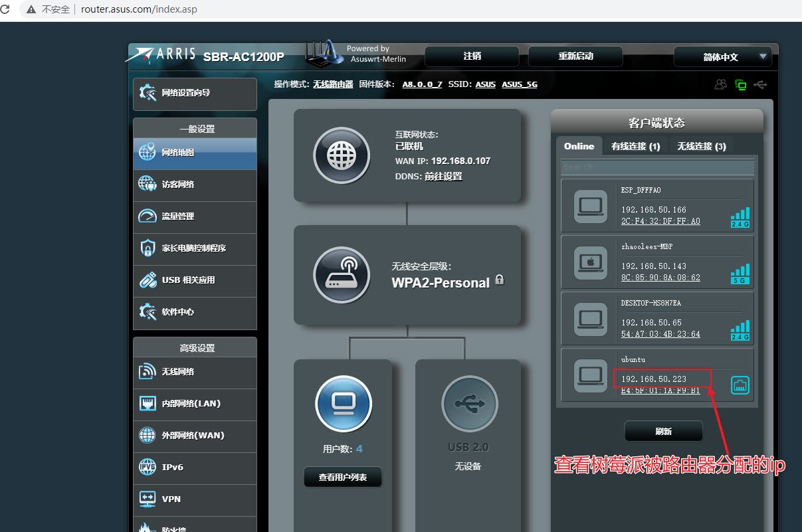Viewport: 802px width, 532px height.
Task: Switch to 有线连接 (1) tab
Action: tap(636, 146)
